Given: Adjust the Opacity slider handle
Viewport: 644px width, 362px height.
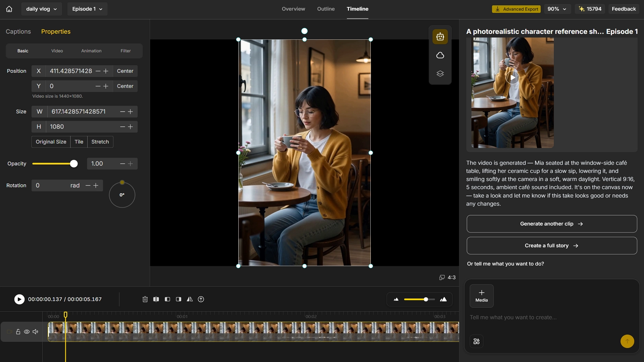Looking at the screenshot, I should (74, 164).
